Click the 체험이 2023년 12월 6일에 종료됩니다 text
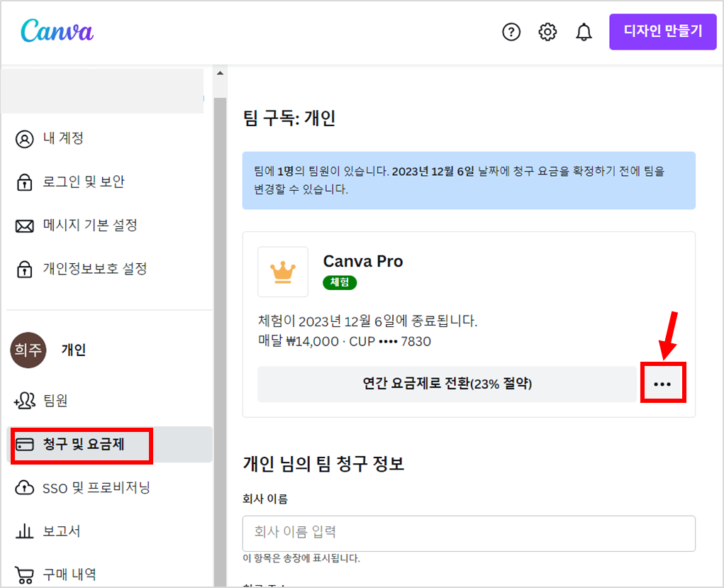Screen dimensions: 724x588 pyautogui.click(x=367, y=321)
